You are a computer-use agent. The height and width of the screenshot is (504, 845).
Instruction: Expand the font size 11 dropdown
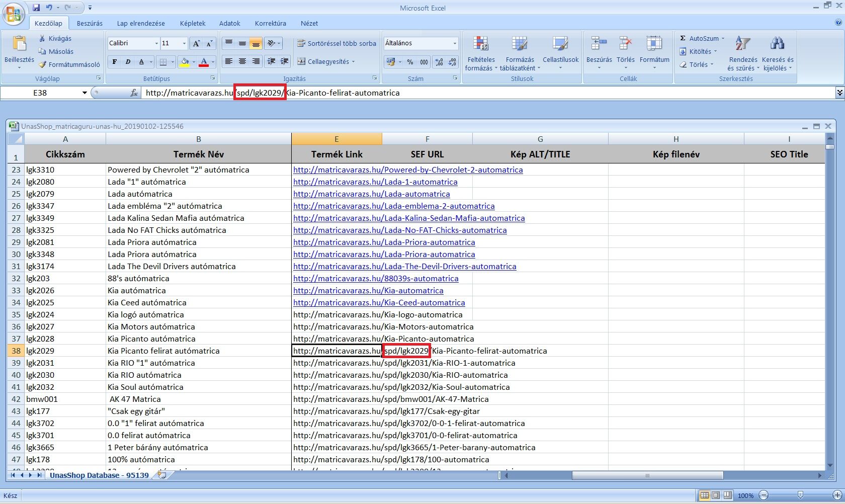coord(184,43)
